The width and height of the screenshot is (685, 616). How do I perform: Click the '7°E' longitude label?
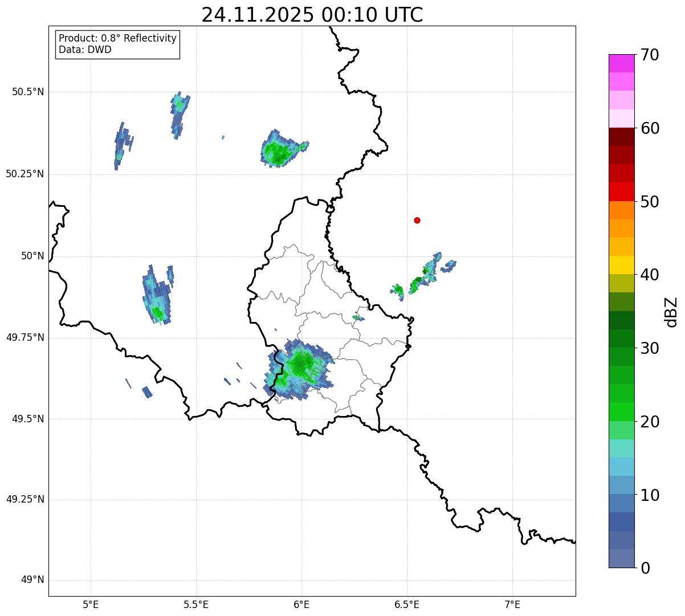point(512,604)
